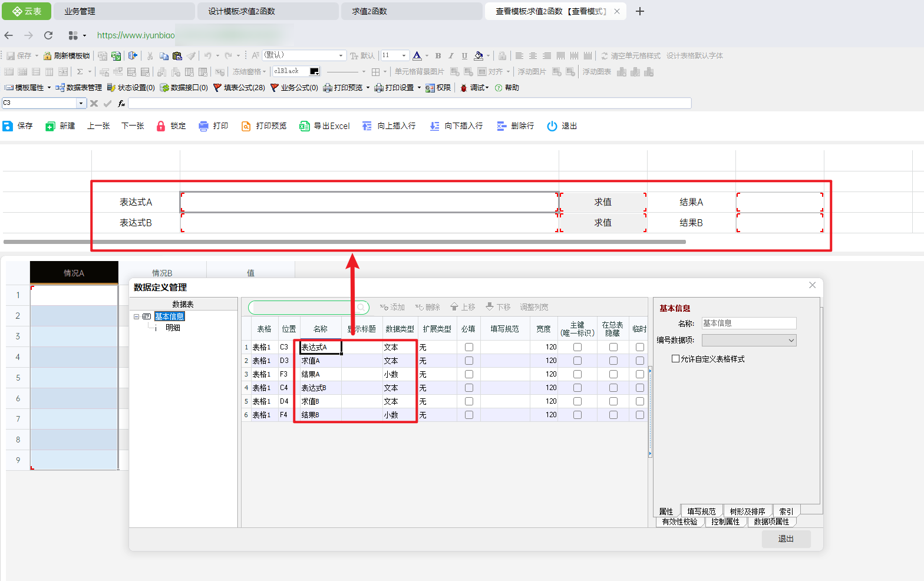The height and width of the screenshot is (581, 924).
Task: Click the Insert Row Above (向上插入行) icon
Action: [x=367, y=126]
